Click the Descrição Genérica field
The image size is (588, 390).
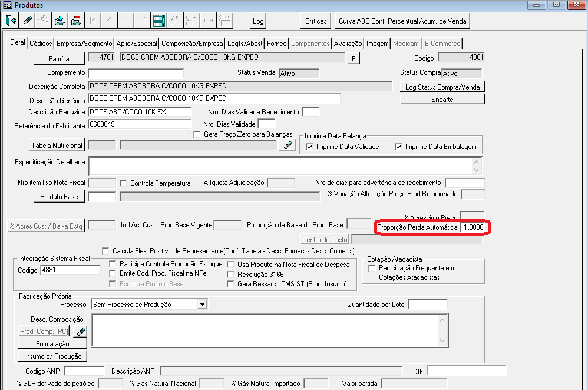click(214, 98)
